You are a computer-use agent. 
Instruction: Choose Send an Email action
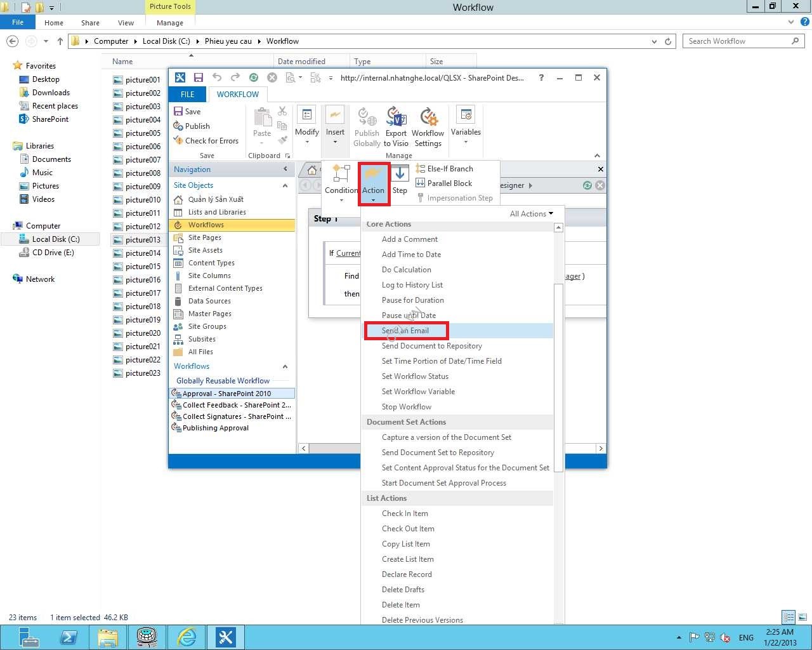pyautogui.click(x=405, y=331)
